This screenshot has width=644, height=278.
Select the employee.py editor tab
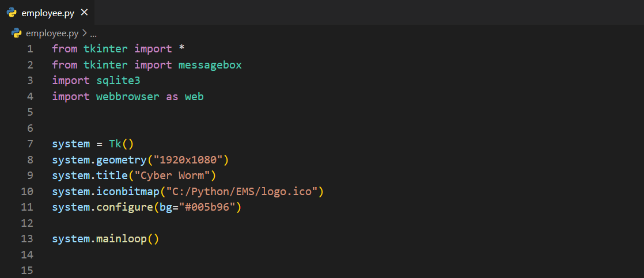[x=48, y=13]
